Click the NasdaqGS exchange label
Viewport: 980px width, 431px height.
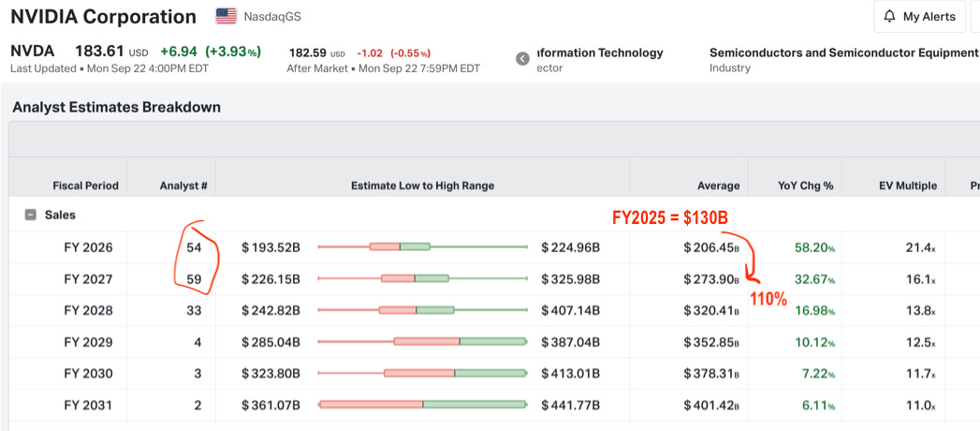pos(272,16)
